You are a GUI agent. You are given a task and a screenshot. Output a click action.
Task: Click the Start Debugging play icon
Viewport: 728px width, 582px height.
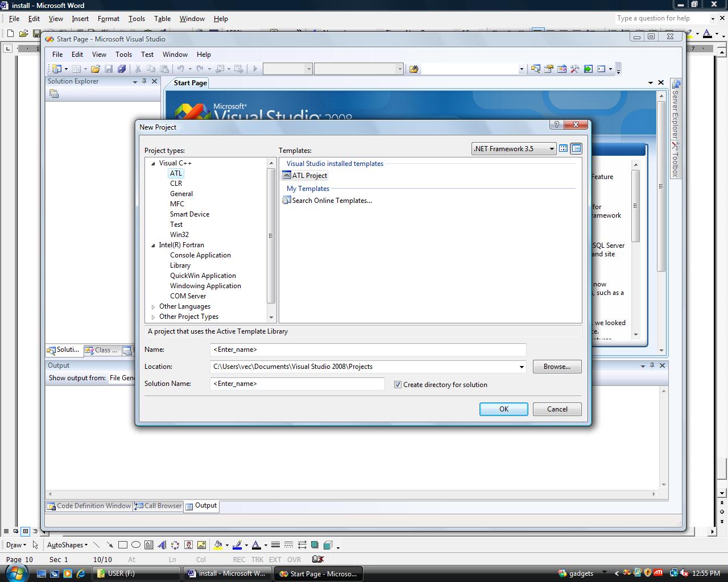pos(255,69)
